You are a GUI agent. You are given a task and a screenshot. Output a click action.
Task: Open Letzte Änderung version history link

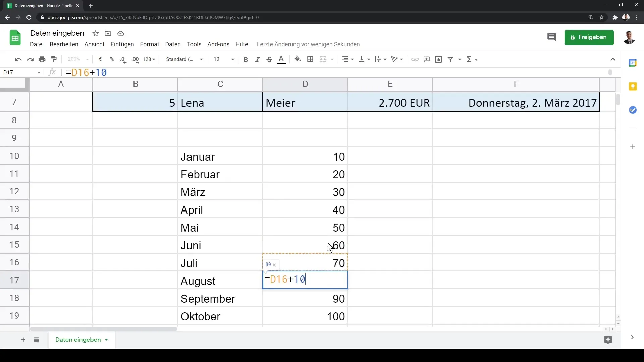(x=308, y=44)
